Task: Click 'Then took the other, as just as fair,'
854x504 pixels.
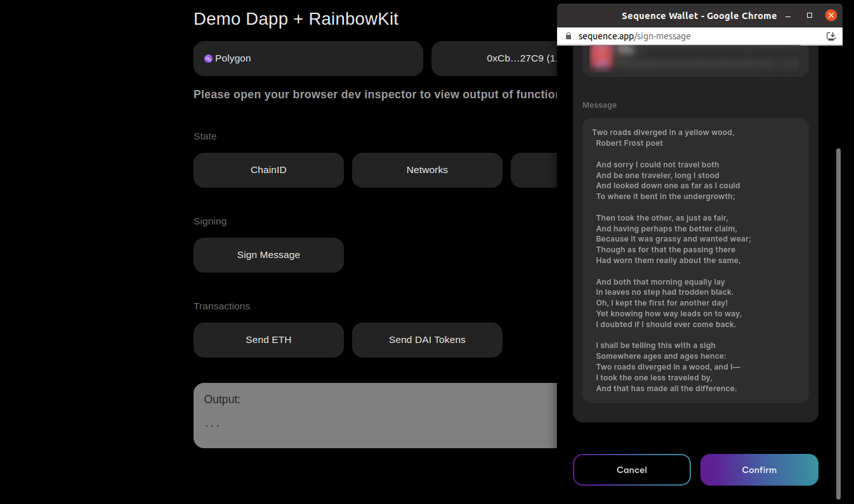Action: (x=661, y=218)
